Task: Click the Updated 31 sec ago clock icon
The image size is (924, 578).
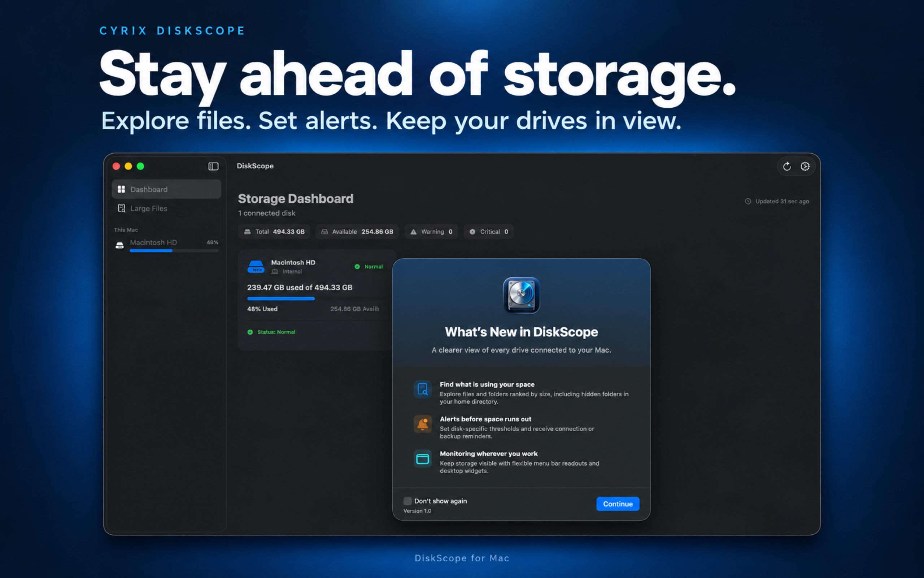Action: 748,202
